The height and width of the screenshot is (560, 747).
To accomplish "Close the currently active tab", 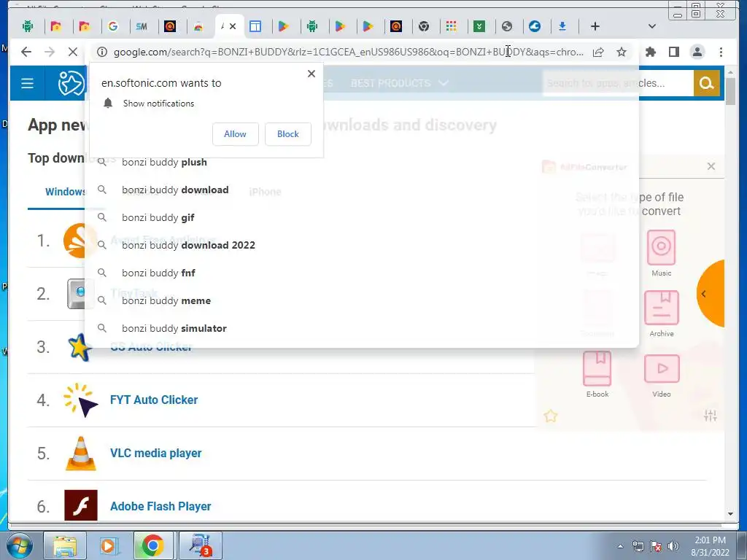I will [x=233, y=26].
